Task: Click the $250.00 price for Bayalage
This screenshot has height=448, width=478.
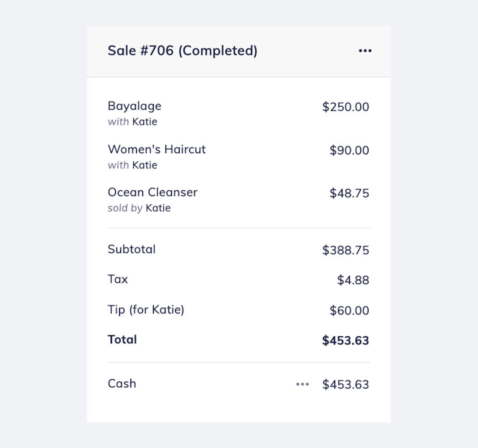Action: coord(345,107)
